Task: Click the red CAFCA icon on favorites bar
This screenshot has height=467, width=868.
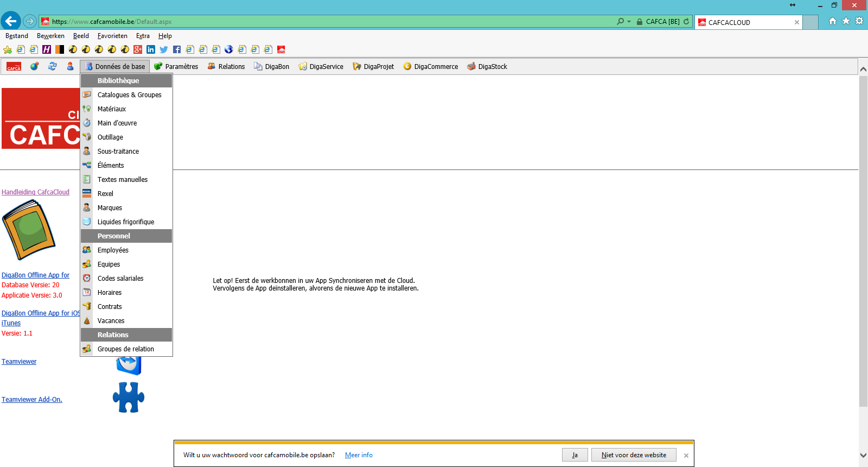Action: coord(281,49)
